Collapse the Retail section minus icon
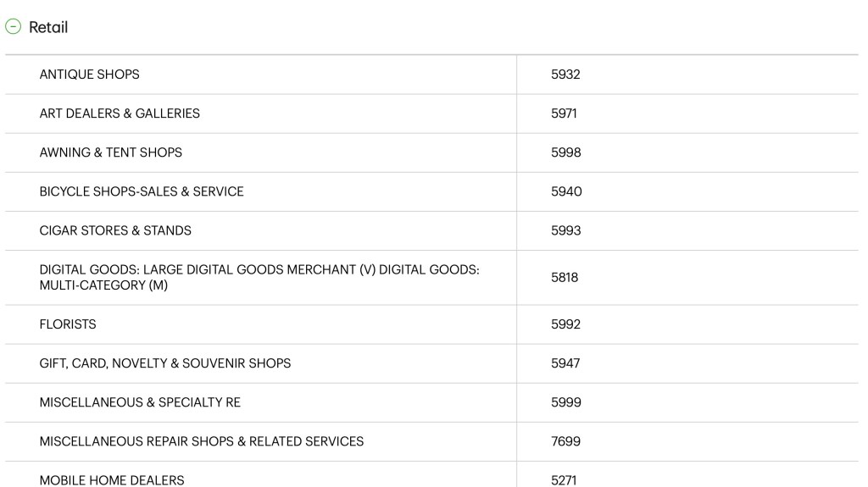868x487 pixels. (13, 26)
